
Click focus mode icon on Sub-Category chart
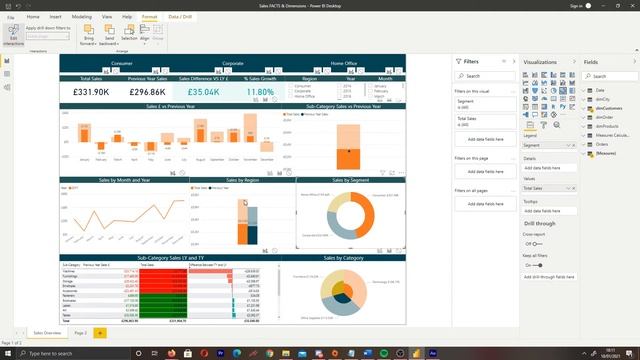click(392, 173)
